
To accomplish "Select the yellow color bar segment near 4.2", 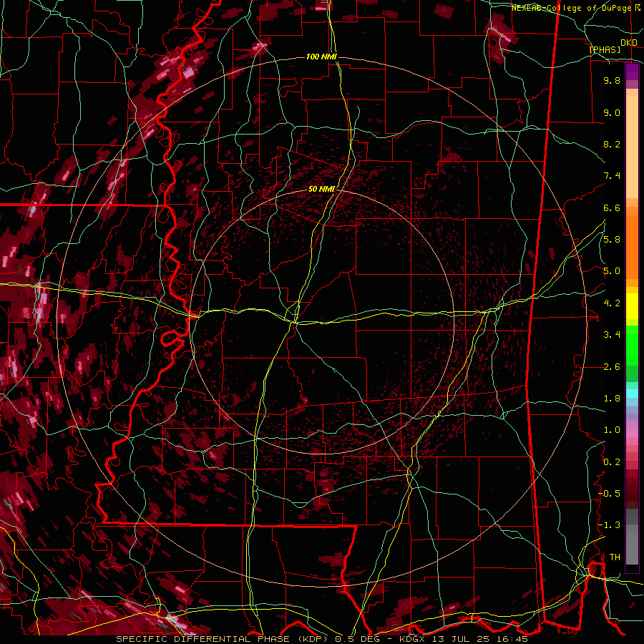I will (632, 306).
